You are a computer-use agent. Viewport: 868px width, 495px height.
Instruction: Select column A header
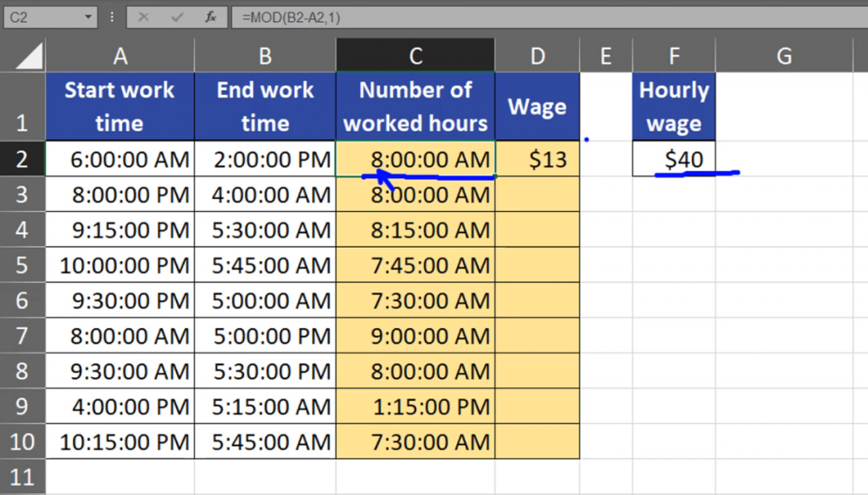pos(120,56)
